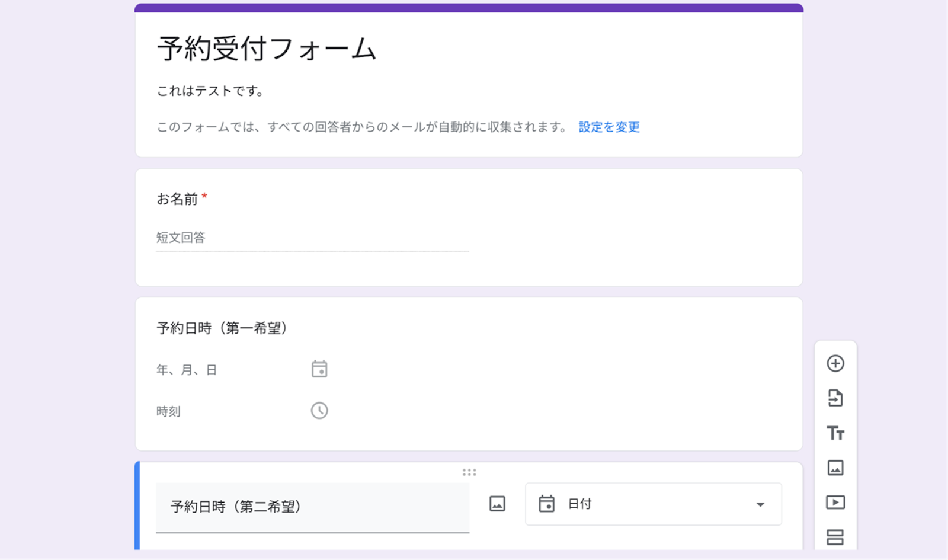This screenshot has height=560, width=948.
Task: Select the 予約日時（第一希望）question title
Action: coord(222,328)
